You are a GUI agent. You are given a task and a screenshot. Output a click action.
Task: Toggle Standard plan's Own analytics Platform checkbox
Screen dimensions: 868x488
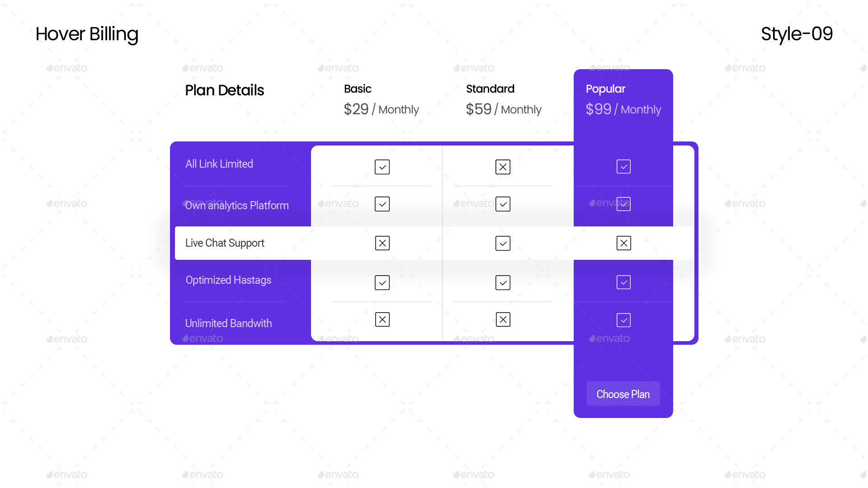[x=503, y=204]
